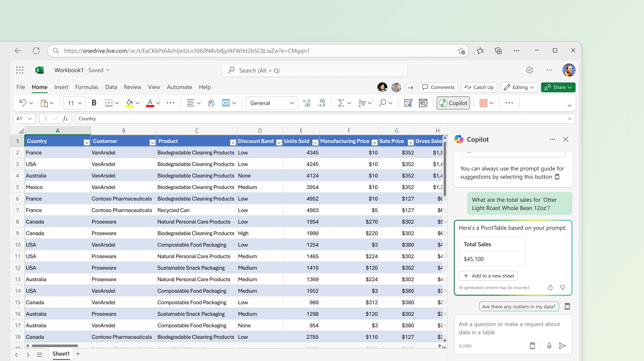
Task: Click the Copilot icon in the ribbon
Action: [x=455, y=103]
